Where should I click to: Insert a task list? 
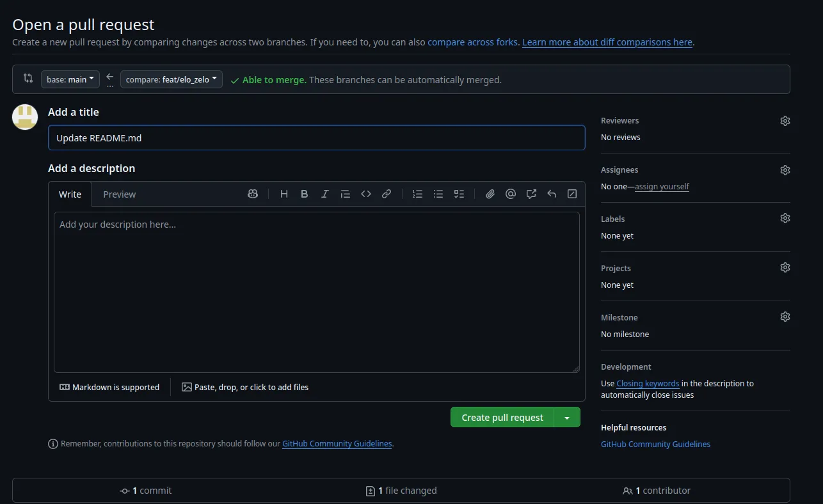click(458, 194)
